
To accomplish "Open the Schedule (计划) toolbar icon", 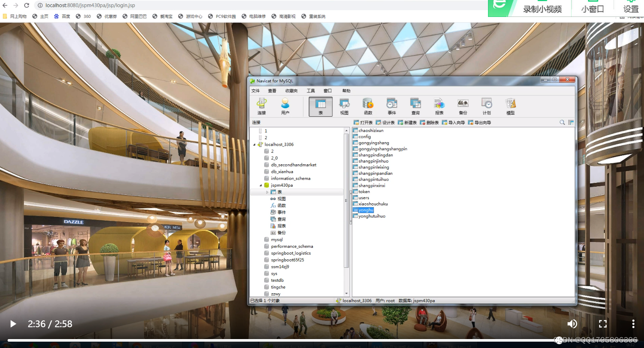I will pyautogui.click(x=487, y=106).
